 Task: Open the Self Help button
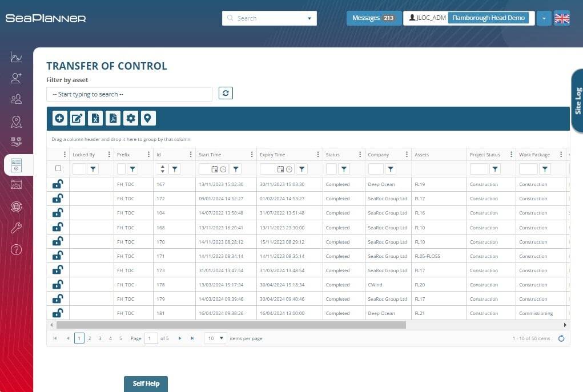[x=146, y=384]
